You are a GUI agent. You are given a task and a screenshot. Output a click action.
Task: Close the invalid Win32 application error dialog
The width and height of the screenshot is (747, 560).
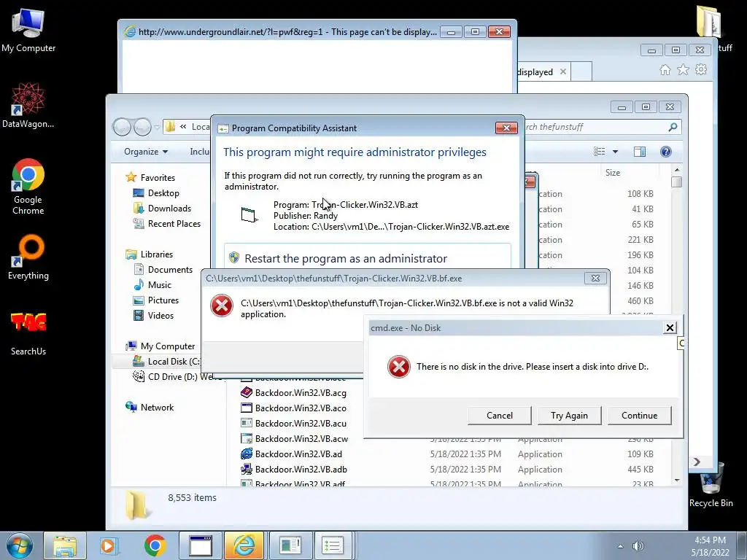tap(595, 278)
